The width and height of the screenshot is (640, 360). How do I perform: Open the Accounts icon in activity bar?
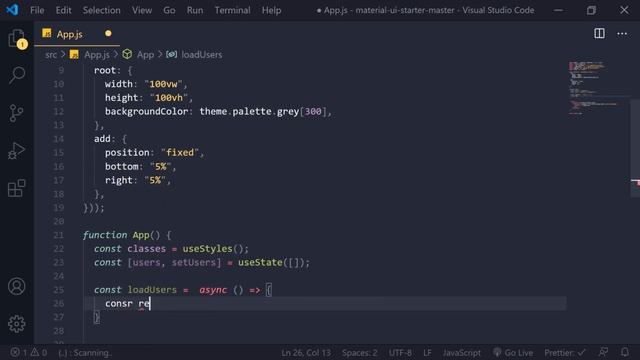pos(17,287)
